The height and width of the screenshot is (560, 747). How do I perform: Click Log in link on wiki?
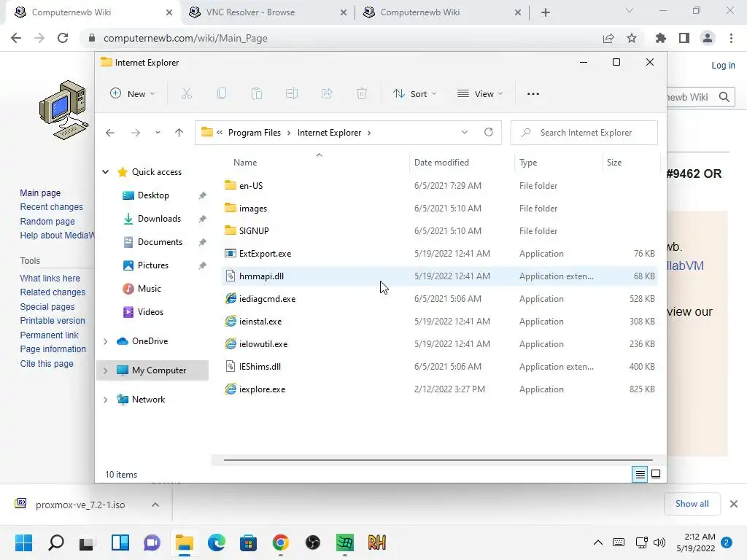pos(723,65)
